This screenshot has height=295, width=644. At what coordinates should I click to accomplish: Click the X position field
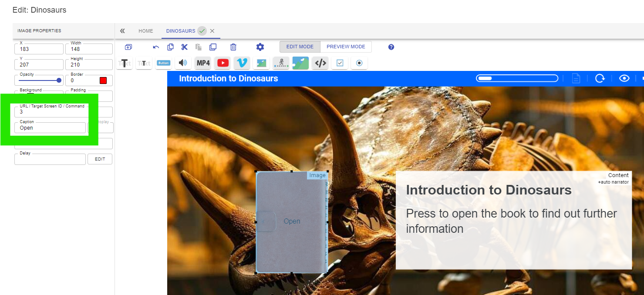point(39,49)
